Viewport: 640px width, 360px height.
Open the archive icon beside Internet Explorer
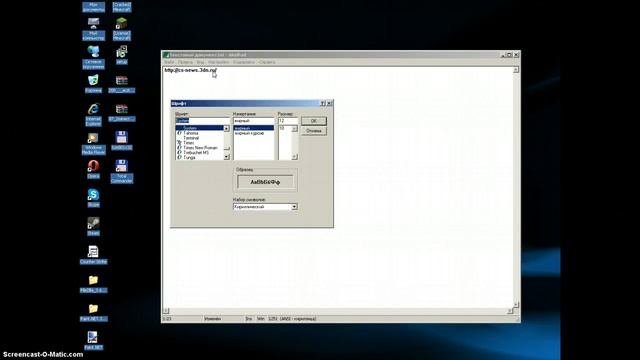pyautogui.click(x=122, y=112)
